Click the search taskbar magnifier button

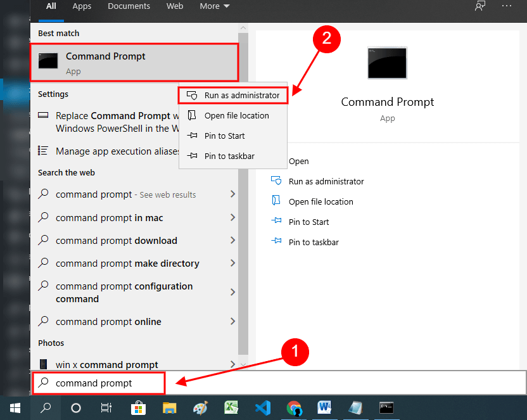tap(46, 408)
